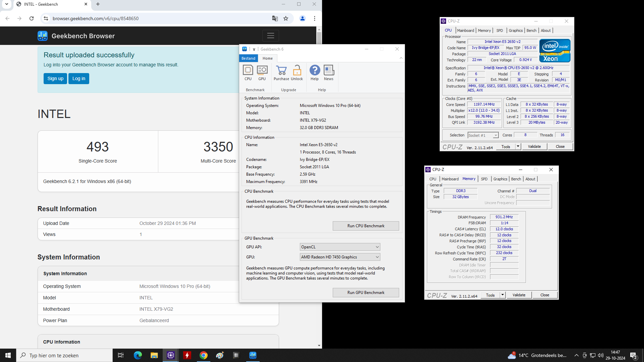Switch to Graphics tab in lower CPU-Z
The width and height of the screenshot is (644, 362).
pyautogui.click(x=500, y=179)
